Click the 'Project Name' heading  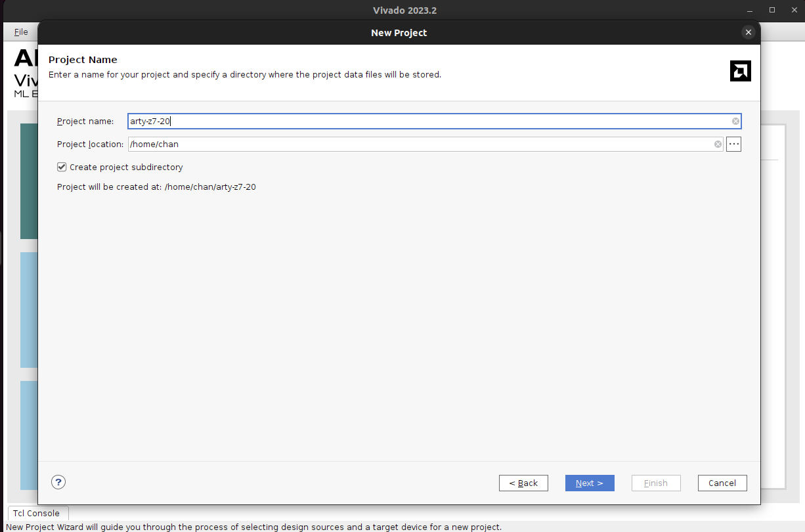point(83,60)
